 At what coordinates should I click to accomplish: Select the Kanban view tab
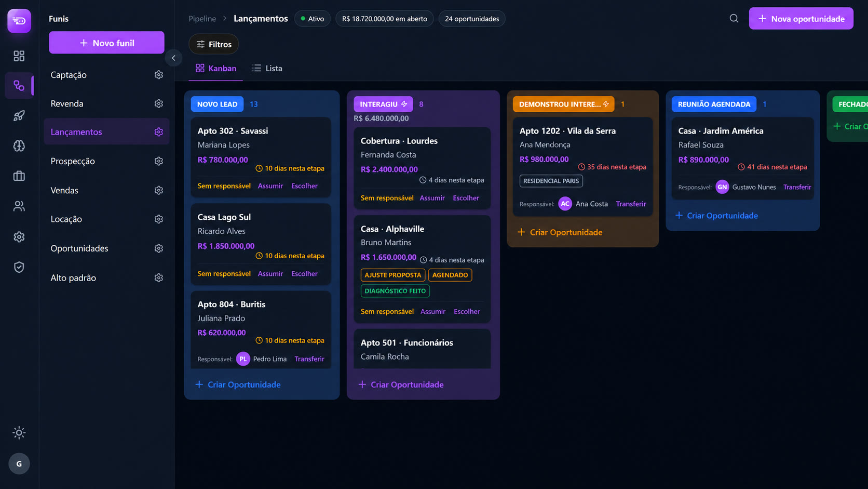coord(216,68)
